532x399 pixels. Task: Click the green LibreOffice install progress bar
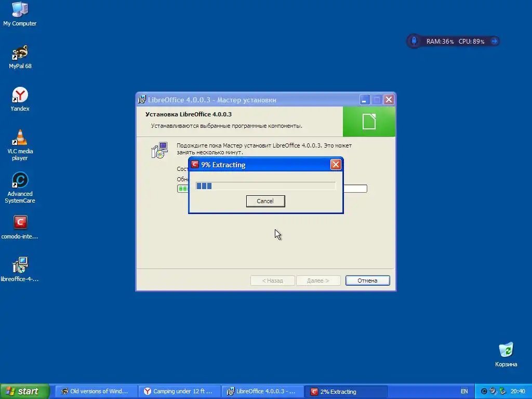(272, 188)
